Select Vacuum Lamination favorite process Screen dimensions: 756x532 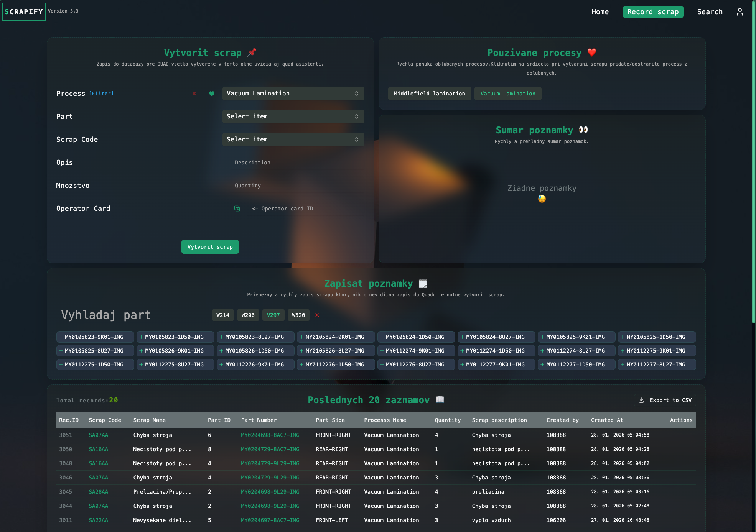[508, 94]
